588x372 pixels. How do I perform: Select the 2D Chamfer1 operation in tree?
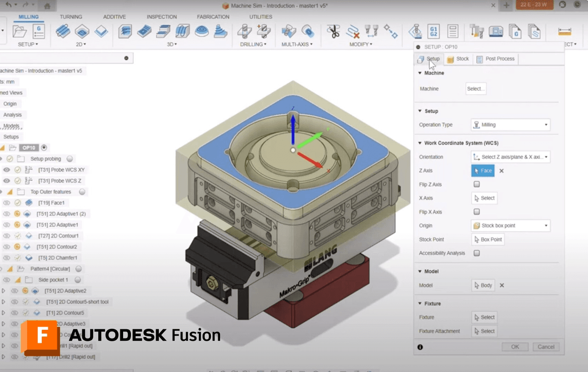[58, 258]
